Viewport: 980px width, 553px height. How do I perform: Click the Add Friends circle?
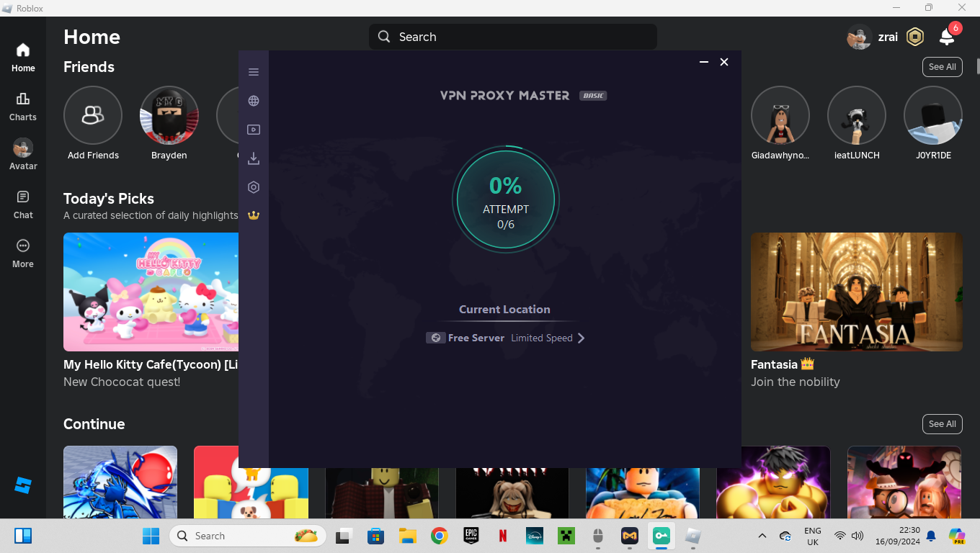tap(93, 115)
